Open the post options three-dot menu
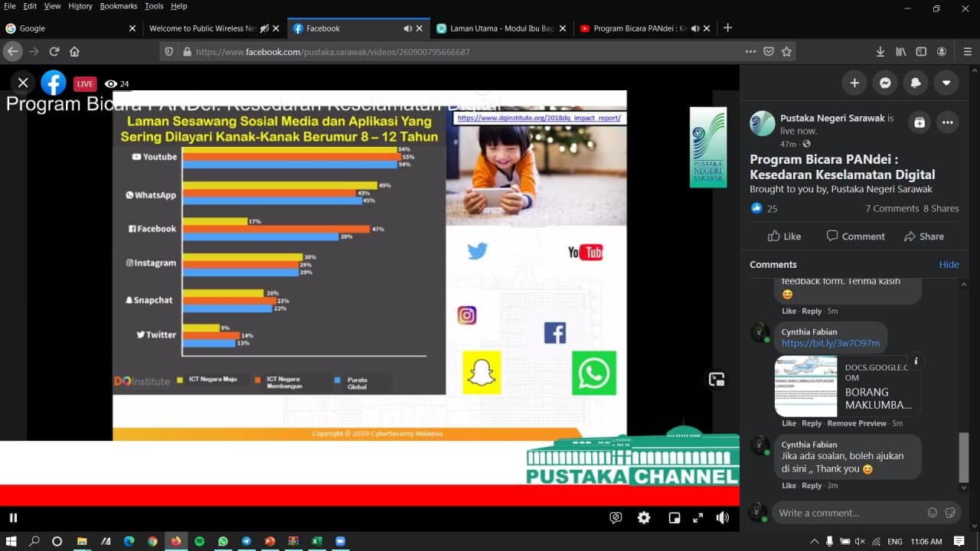The width and height of the screenshot is (980, 551). click(948, 122)
